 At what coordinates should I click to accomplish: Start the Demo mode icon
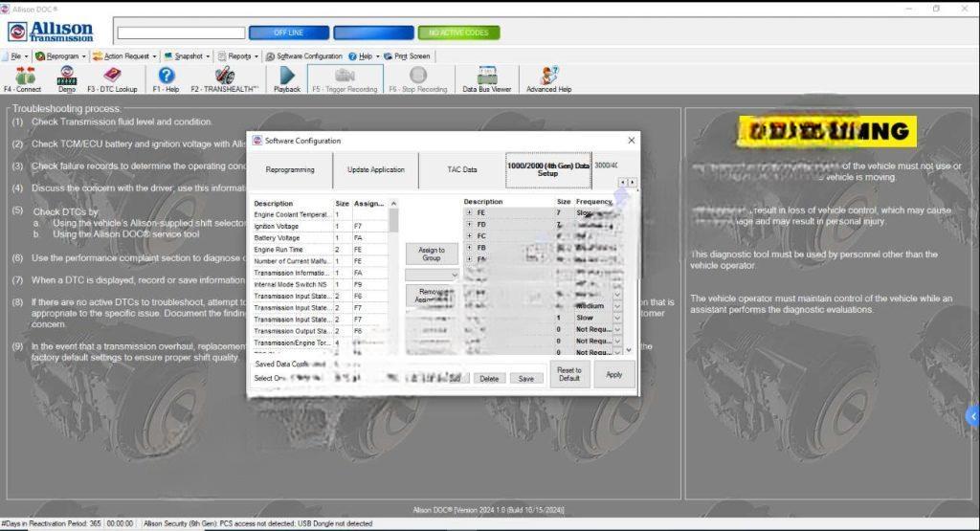[x=67, y=79]
